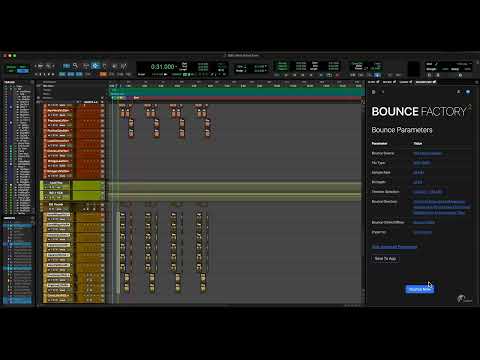Enable Shuffle edit mode
Image resolution: width=480 pixels, height=360 pixels.
click(11, 67)
